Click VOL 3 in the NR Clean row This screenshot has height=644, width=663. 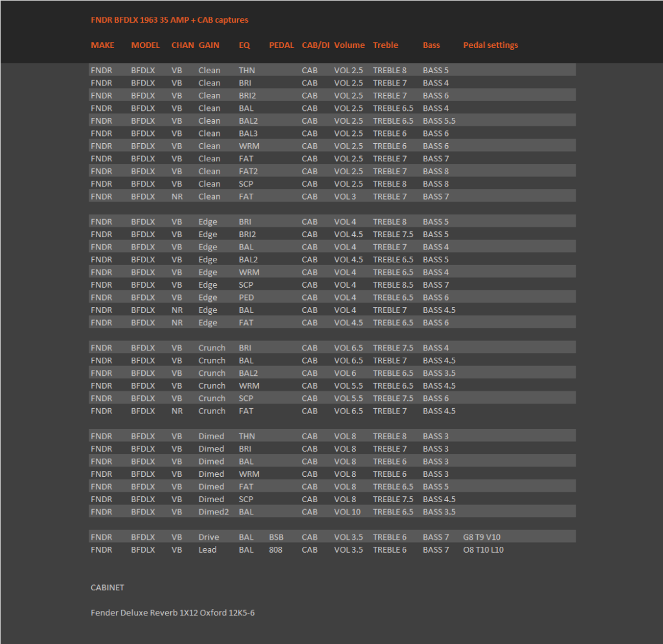pyautogui.click(x=344, y=196)
